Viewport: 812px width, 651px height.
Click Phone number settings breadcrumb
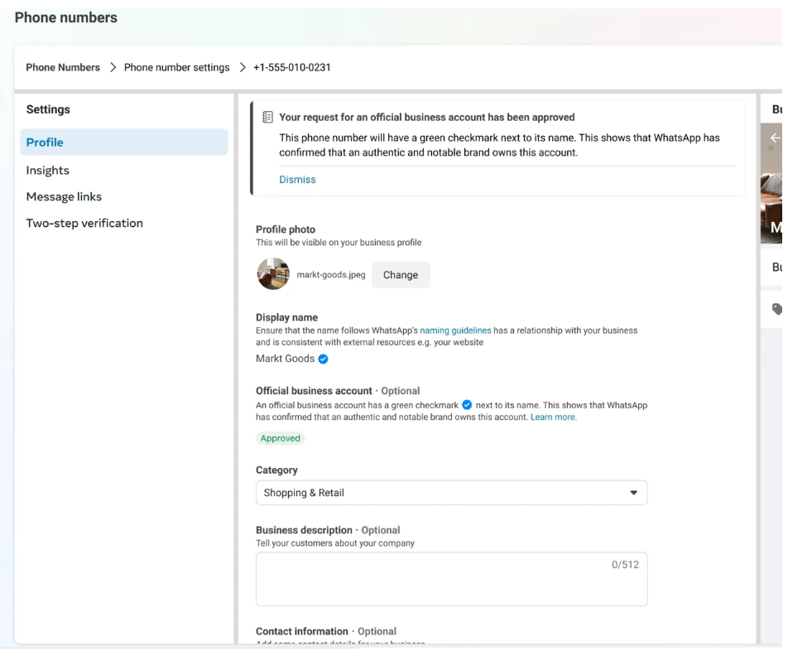tap(176, 67)
